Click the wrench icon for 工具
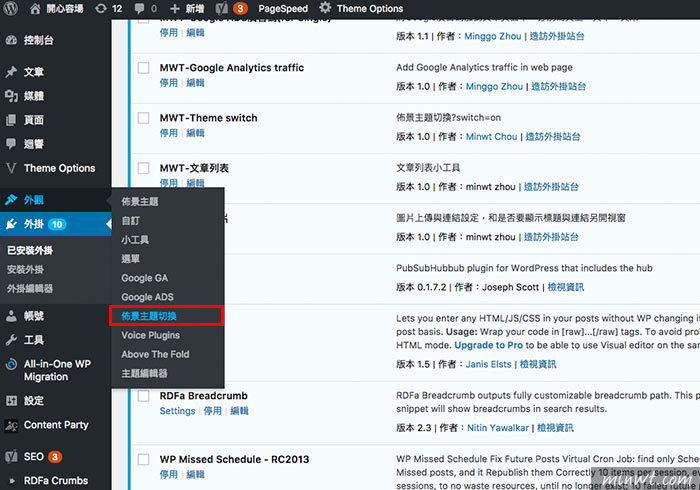The width and height of the screenshot is (700, 490). click(11, 340)
